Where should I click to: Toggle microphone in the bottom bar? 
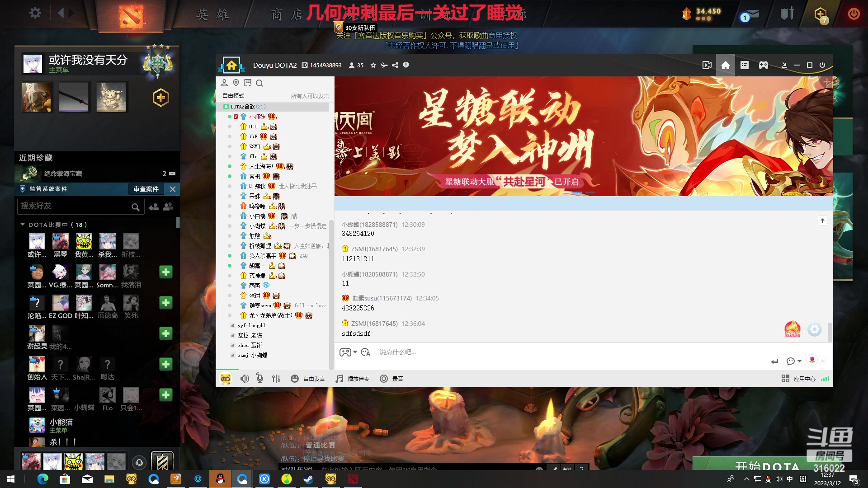click(260, 378)
